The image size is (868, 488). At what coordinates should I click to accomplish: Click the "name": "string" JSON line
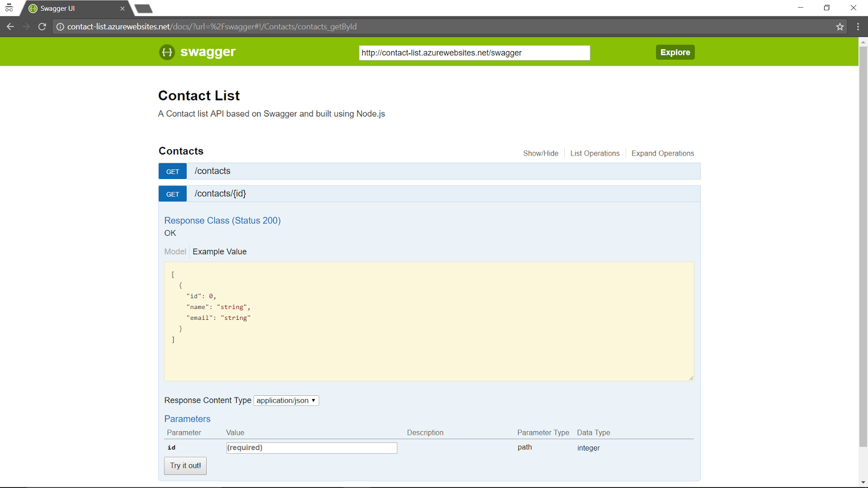pyautogui.click(x=219, y=307)
